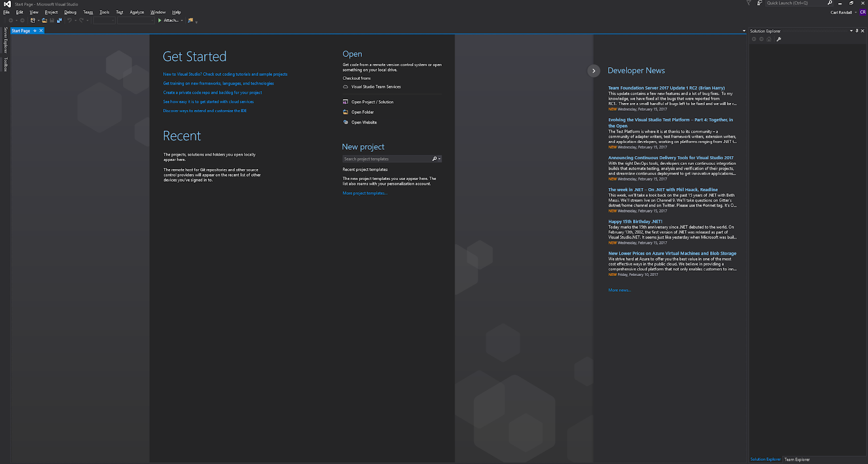Open the Happy 15th Birthday .NET article
868x464 pixels.
(x=635, y=222)
